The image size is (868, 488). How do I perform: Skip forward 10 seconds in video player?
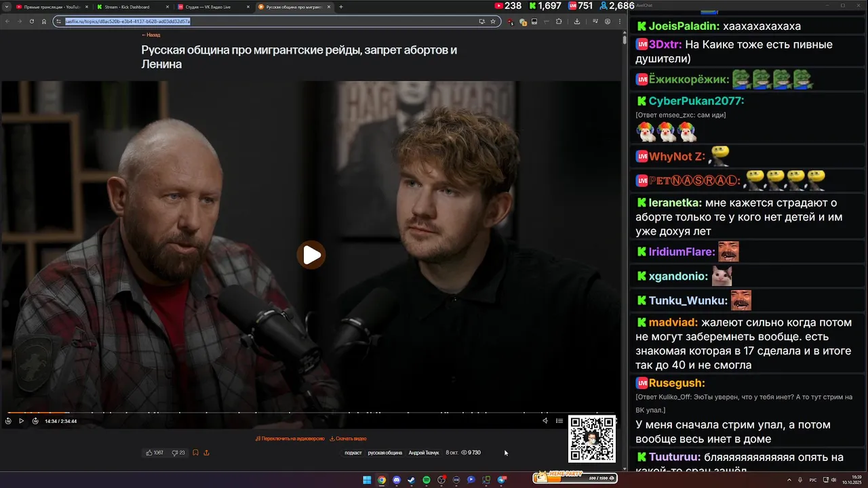[35, 421]
